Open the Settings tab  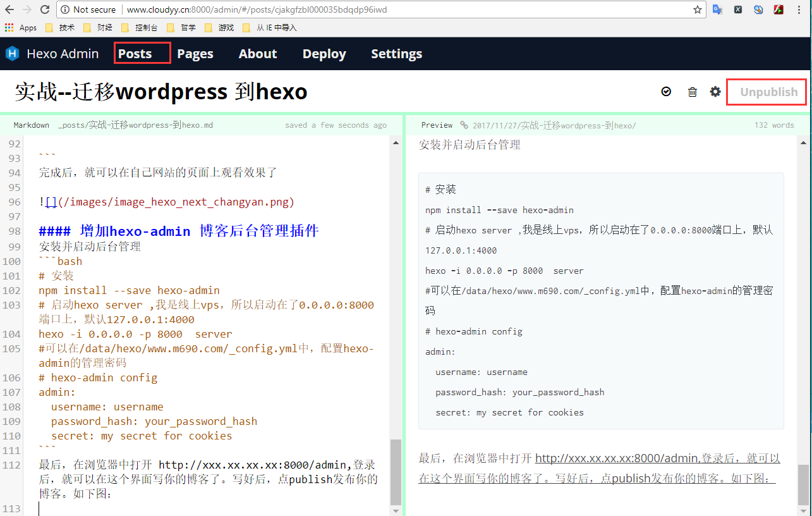click(x=397, y=54)
